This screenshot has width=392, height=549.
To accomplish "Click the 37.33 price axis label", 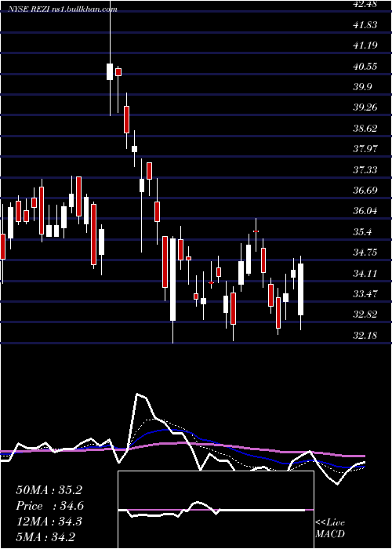I will coord(366,170).
